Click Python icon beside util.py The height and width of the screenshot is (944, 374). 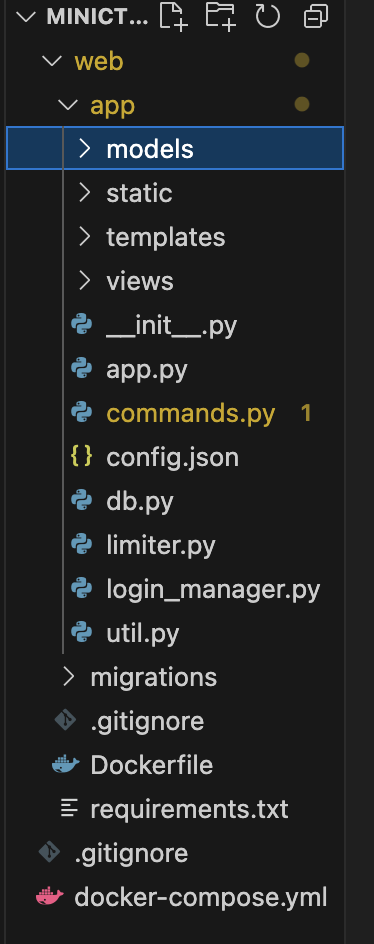(81, 633)
